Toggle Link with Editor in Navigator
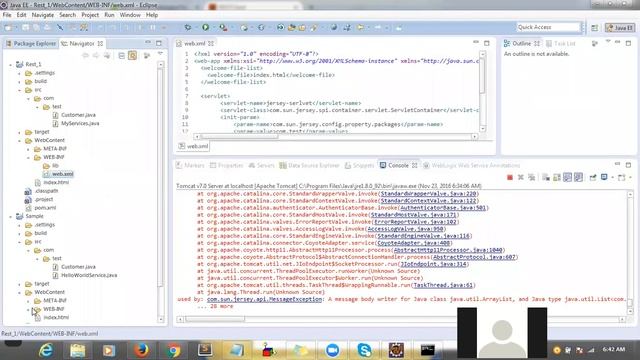 point(133,56)
